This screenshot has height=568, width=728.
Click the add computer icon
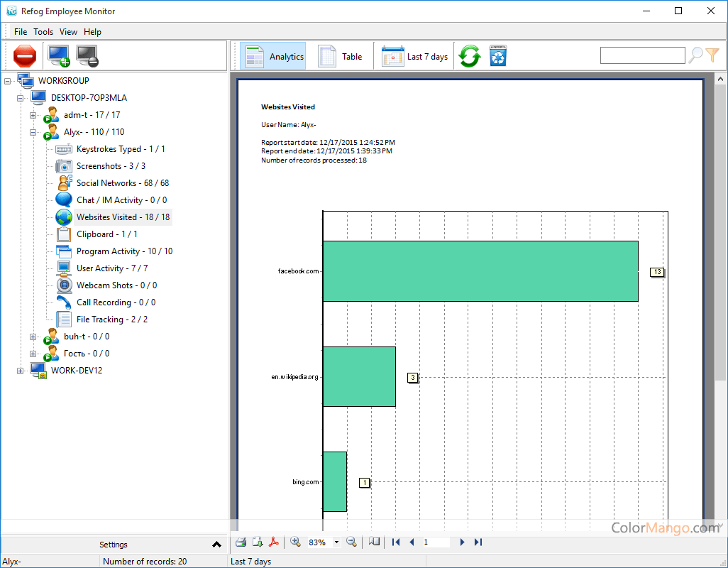[58, 56]
